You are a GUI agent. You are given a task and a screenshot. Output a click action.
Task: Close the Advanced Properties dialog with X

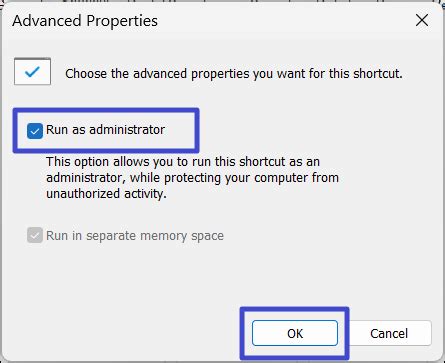point(422,20)
